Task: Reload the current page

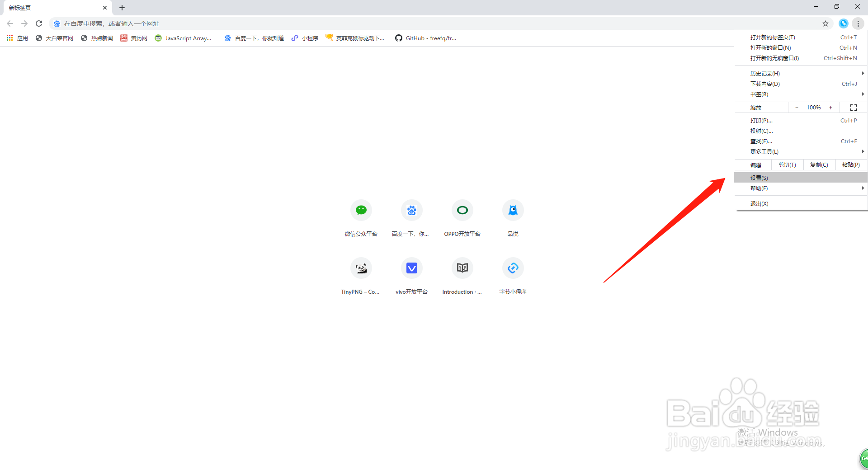Action: tap(39, 23)
